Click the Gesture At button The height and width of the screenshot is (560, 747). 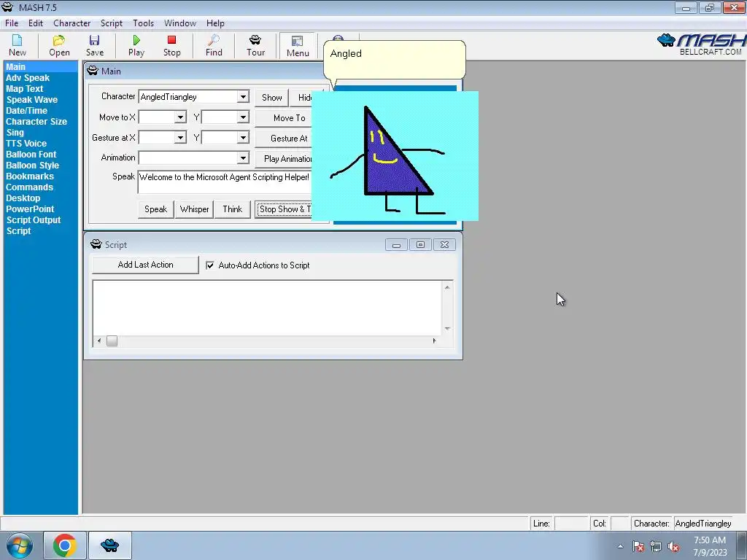point(284,138)
